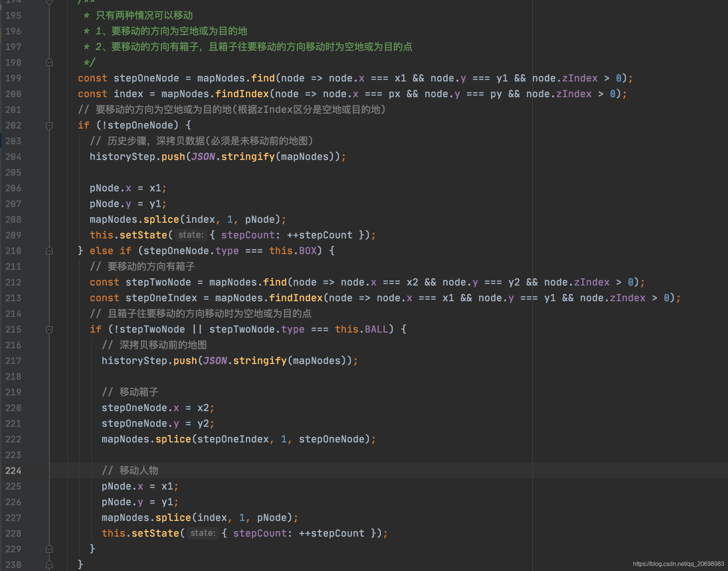Image resolution: width=728 pixels, height=571 pixels.
Task: Click comment '// 移动箱子' on line 219
Action: tap(130, 392)
